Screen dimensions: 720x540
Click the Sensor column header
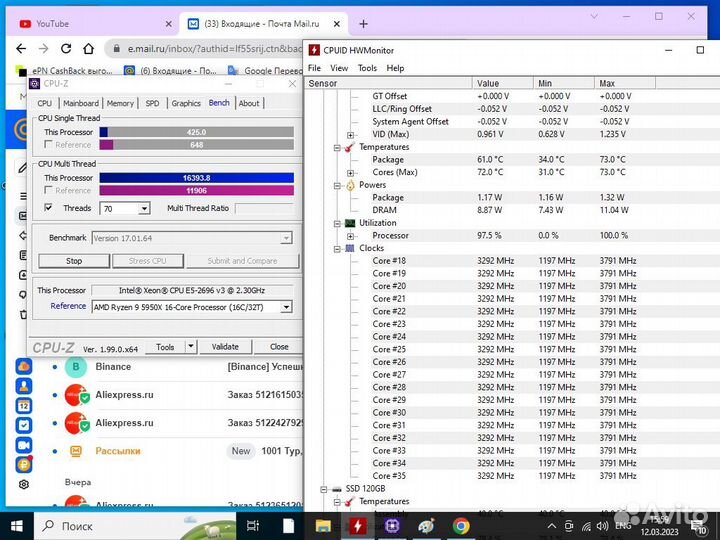pyautogui.click(x=389, y=83)
